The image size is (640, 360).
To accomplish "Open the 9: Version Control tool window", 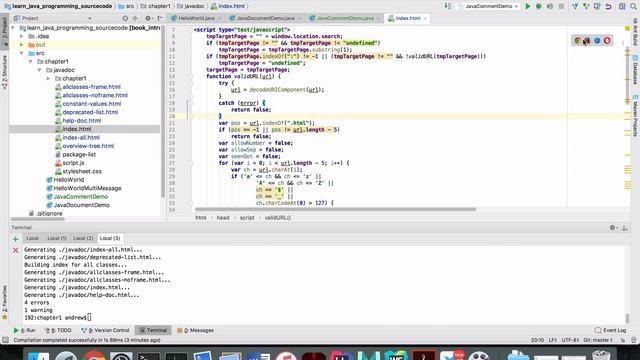I will coord(105,330).
